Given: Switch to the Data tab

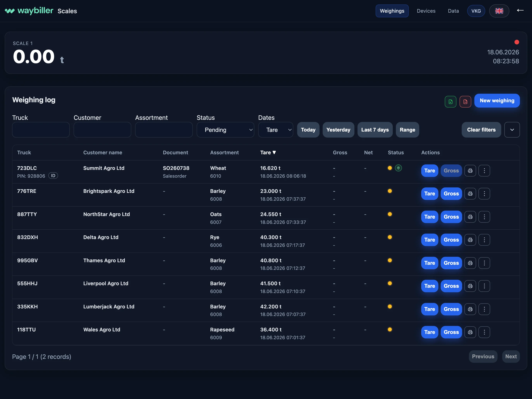Looking at the screenshot, I should (453, 11).
